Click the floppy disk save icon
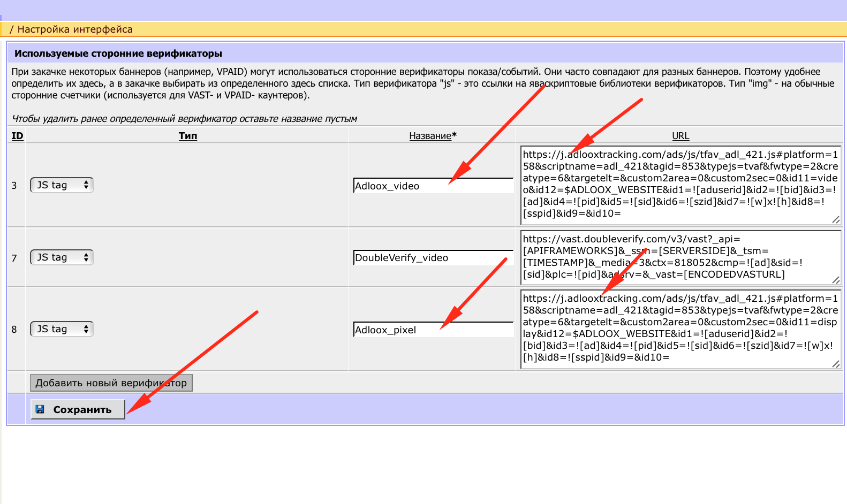The width and height of the screenshot is (847, 504). click(40, 409)
